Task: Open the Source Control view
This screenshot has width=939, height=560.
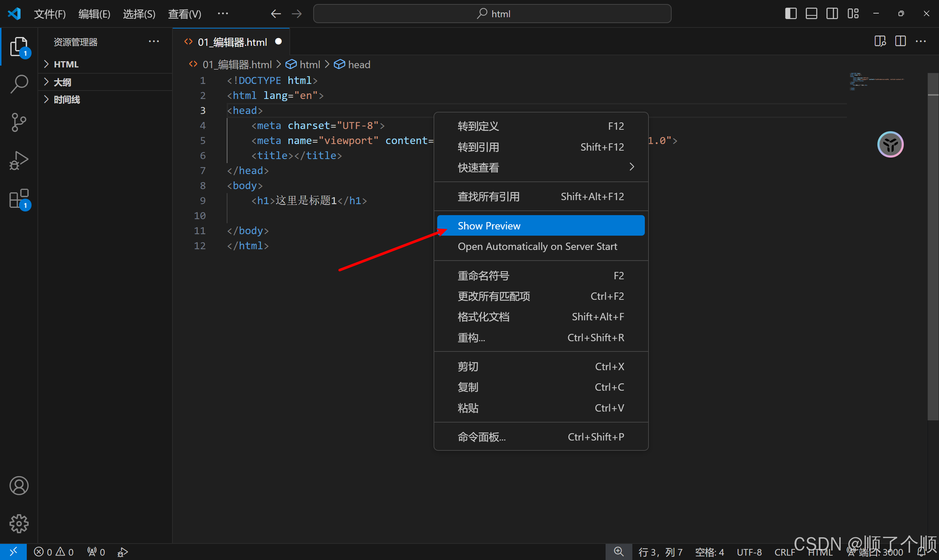Action: (x=19, y=122)
